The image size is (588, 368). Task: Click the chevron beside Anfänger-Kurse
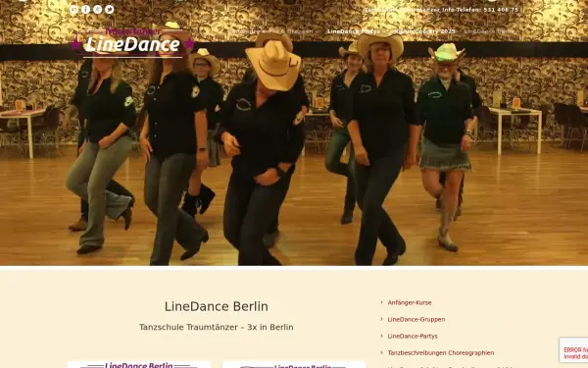(x=382, y=302)
